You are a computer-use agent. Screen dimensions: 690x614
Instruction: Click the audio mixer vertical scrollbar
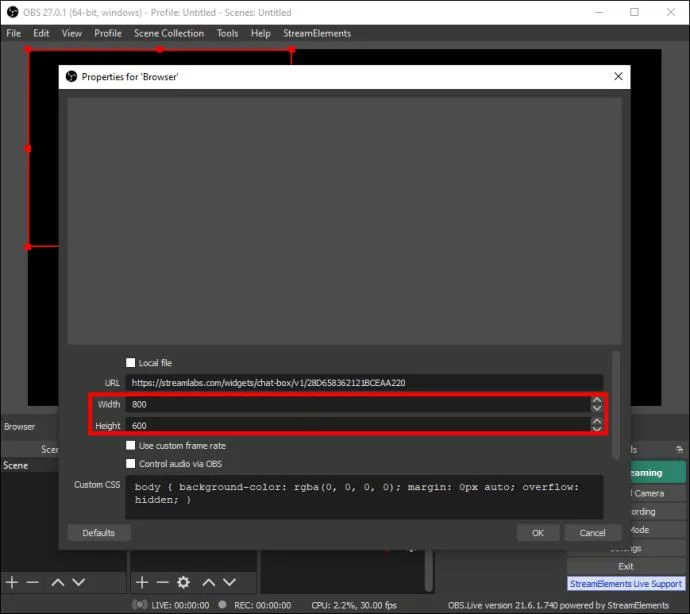pyautogui.click(x=429, y=571)
